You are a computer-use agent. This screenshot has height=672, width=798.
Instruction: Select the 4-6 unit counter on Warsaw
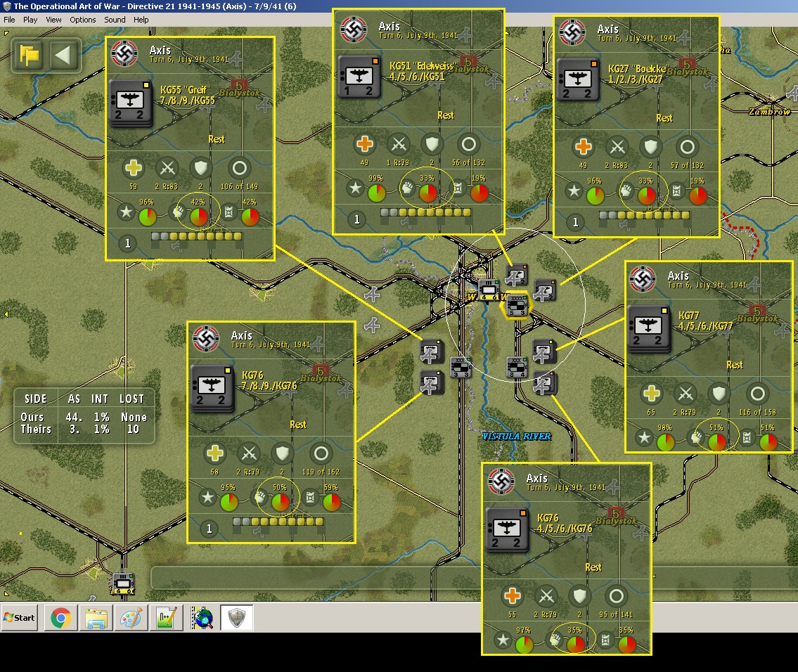point(487,290)
